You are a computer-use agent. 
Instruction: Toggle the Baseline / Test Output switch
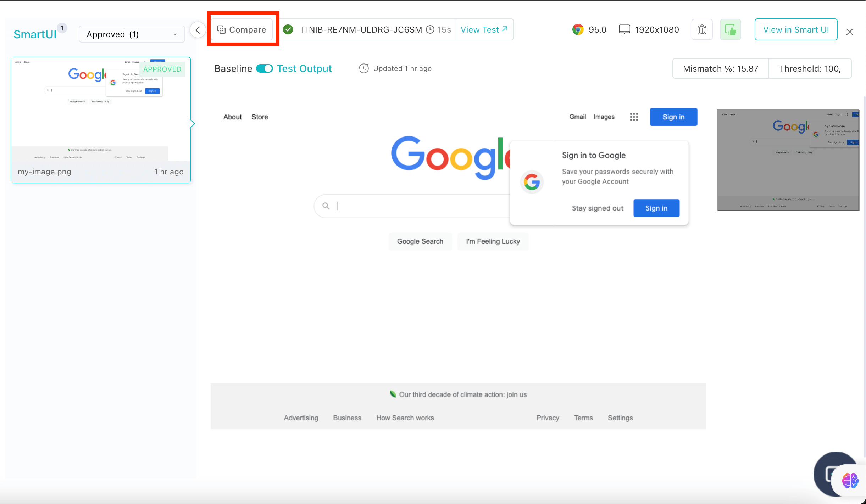(264, 68)
